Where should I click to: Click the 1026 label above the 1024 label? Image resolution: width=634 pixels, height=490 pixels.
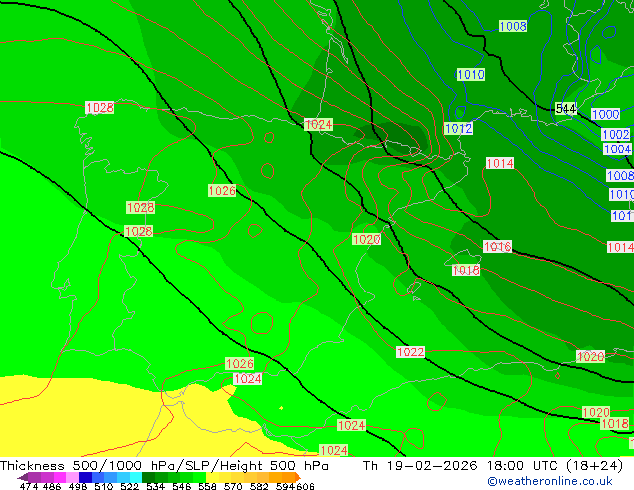(x=239, y=363)
